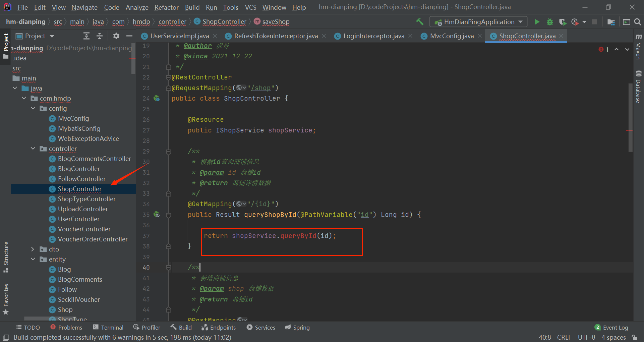
Task: Open the Structure tool window
Action: tap(6, 257)
